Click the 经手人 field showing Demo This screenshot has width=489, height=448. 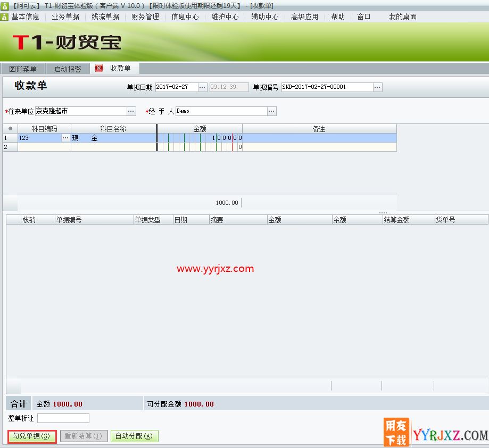[x=221, y=111]
